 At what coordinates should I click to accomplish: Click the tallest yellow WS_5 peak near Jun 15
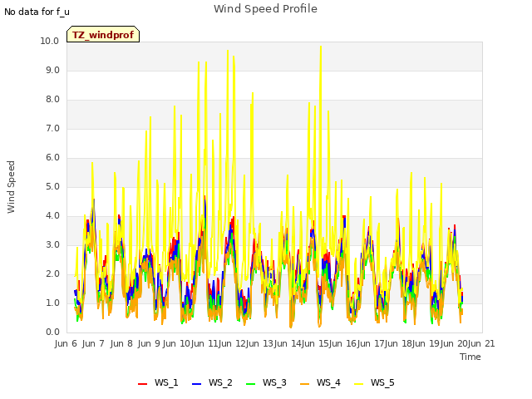click(321, 47)
